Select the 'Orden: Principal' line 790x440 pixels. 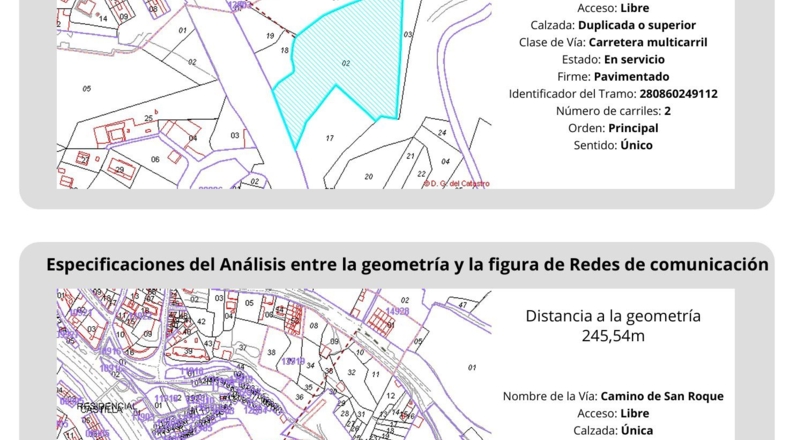(613, 128)
